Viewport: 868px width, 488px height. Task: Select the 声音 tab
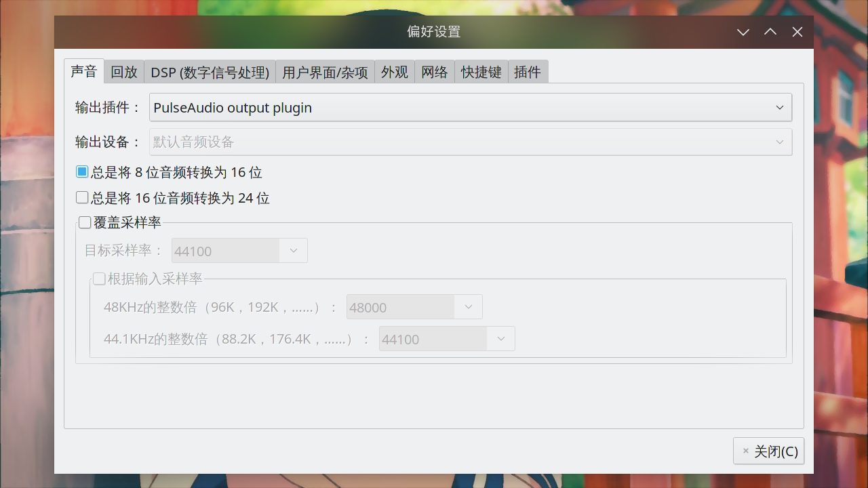[x=84, y=71]
